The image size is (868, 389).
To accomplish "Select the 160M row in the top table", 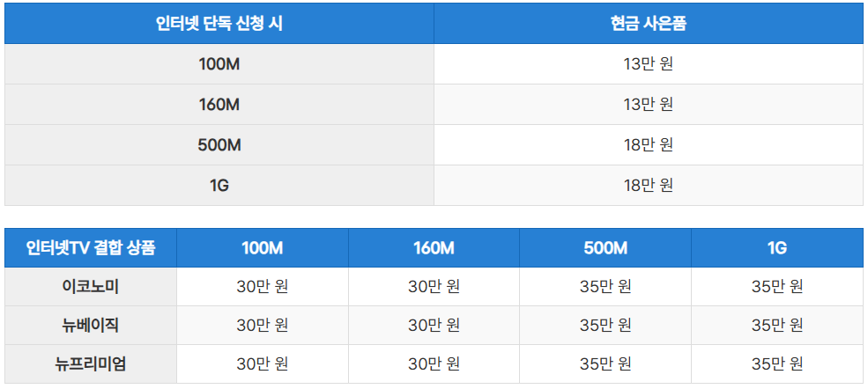I will click(x=434, y=105).
